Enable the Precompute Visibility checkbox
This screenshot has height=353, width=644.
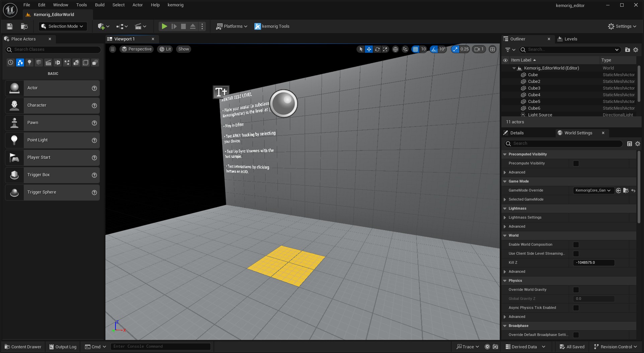click(576, 163)
